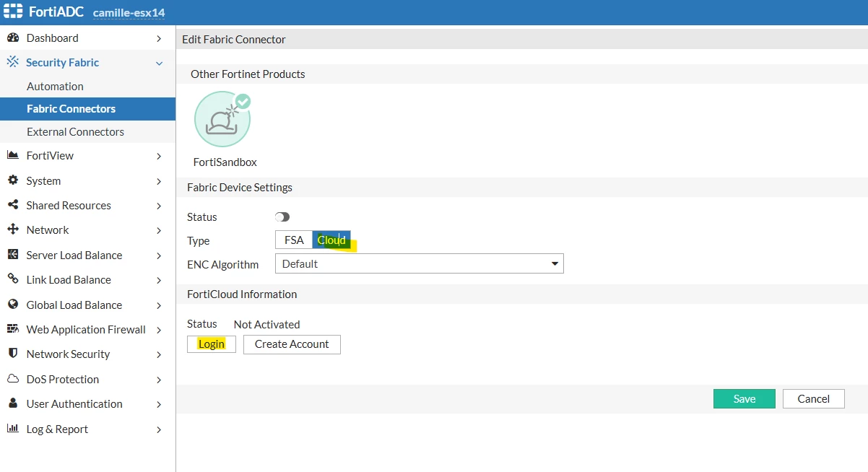Select the FortiSandbox connector icon
The image size is (868, 472).
coord(222,120)
